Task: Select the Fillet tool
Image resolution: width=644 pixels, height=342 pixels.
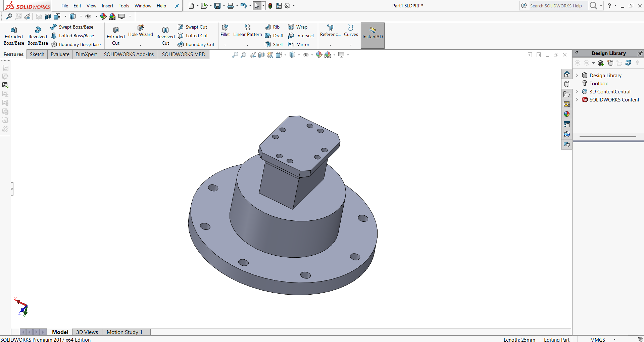Action: click(225, 31)
